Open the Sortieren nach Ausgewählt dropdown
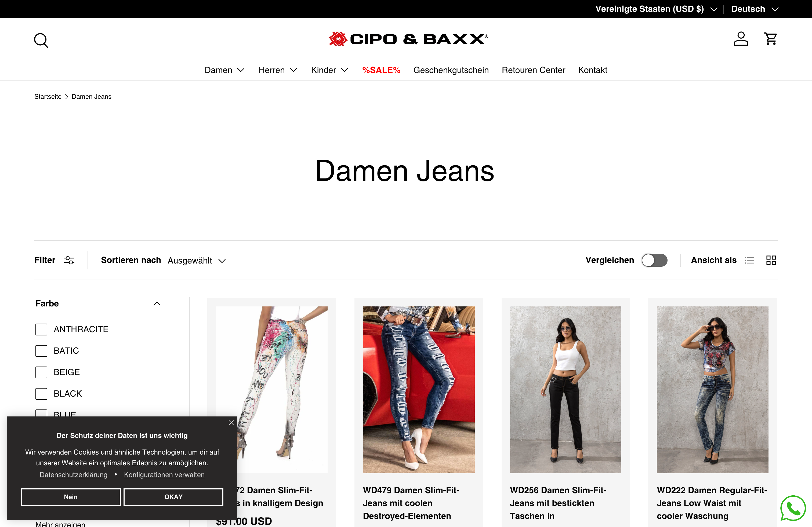This screenshot has height=527, width=812. (x=197, y=261)
